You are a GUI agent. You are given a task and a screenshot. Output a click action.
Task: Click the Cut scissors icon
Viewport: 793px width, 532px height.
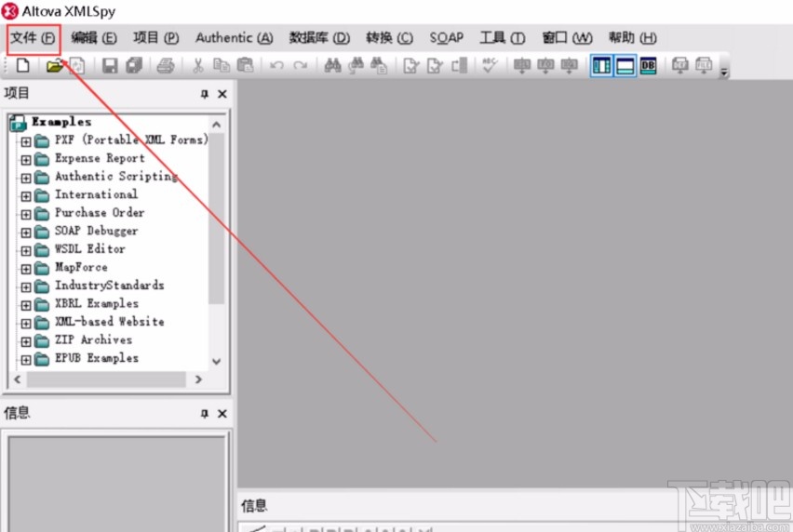tap(197, 65)
